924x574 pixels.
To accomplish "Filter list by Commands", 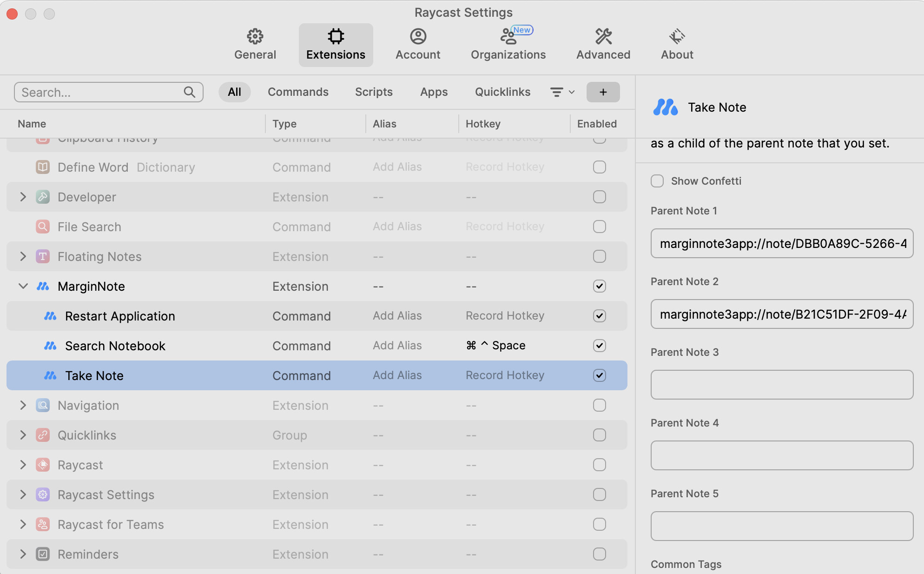I will tap(298, 92).
